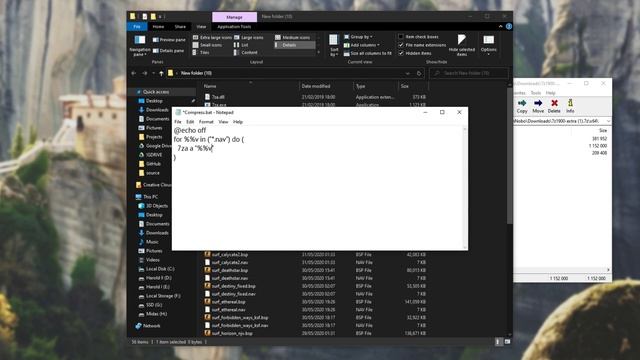
Task: Toggle File name extensions checkbox
Action: (x=401, y=45)
